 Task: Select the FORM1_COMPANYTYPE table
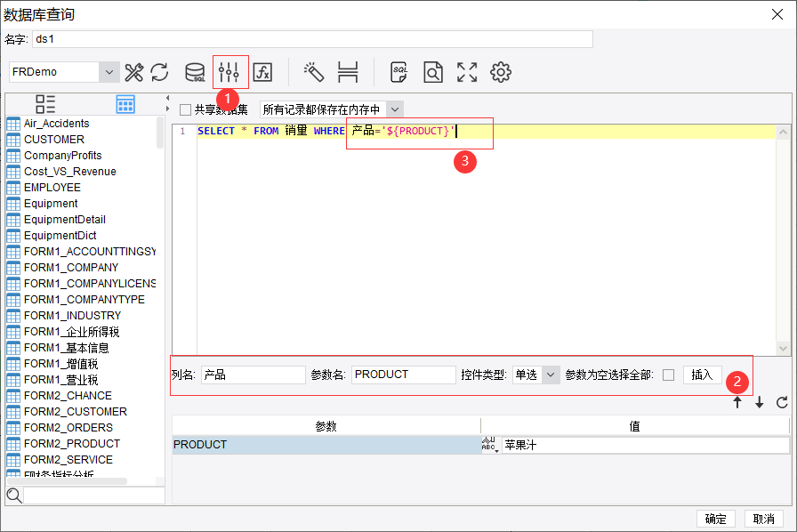click(85, 300)
